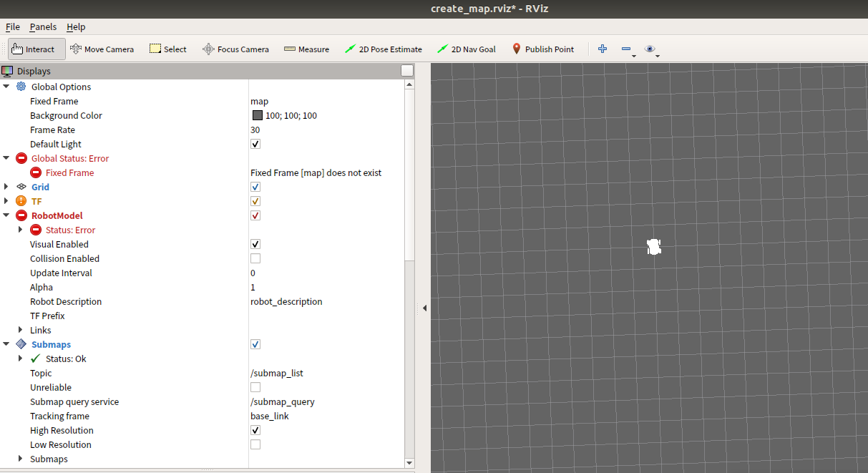Enable the Collision Enabled checkbox
The image size is (868, 473).
pos(255,258)
